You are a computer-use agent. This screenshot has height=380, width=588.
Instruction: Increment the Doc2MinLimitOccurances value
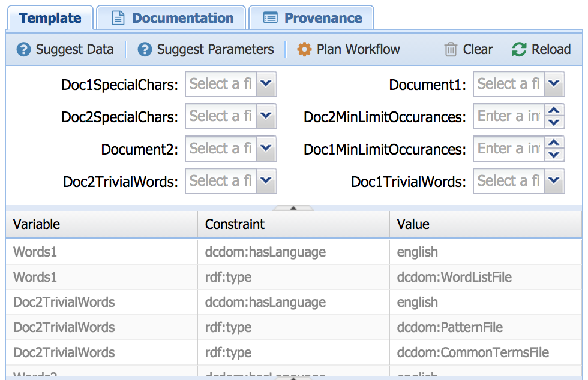[x=555, y=111]
